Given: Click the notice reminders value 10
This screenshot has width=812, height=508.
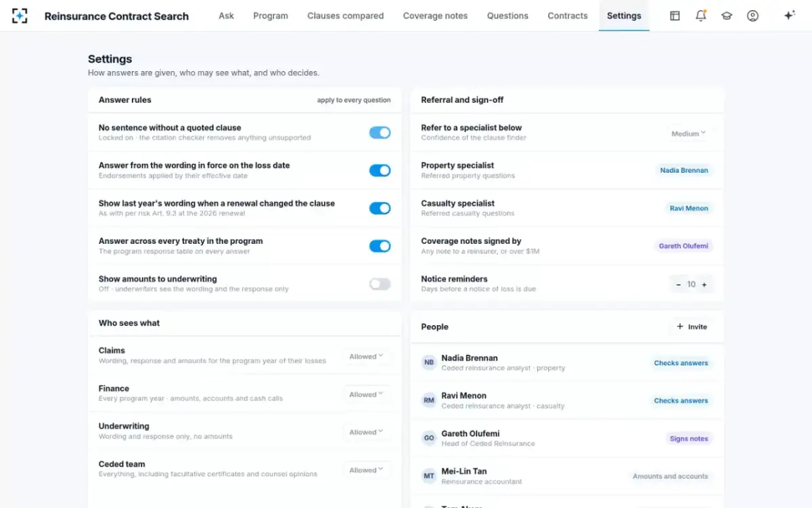Looking at the screenshot, I should [x=692, y=284].
